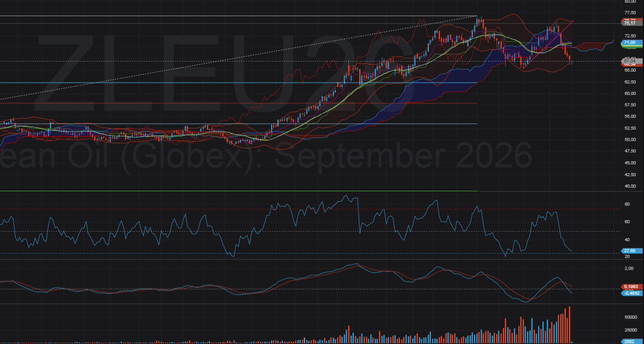Click the 62,50 price axis value
Viewport: 644px width, 344px height.
630,82
